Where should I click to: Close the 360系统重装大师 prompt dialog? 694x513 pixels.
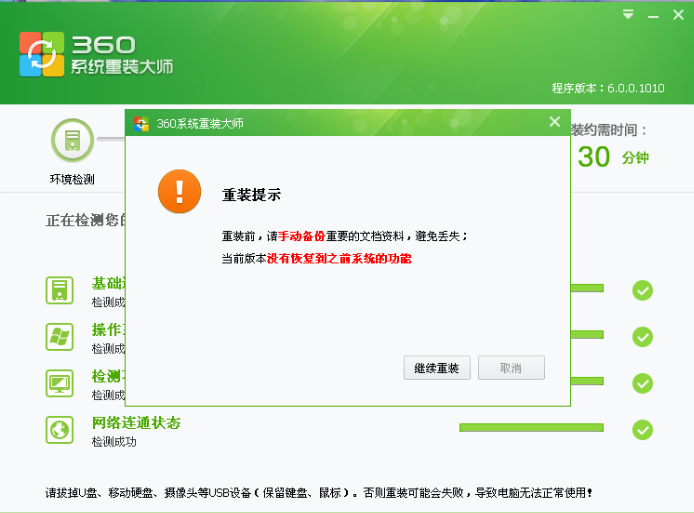pyautogui.click(x=555, y=122)
